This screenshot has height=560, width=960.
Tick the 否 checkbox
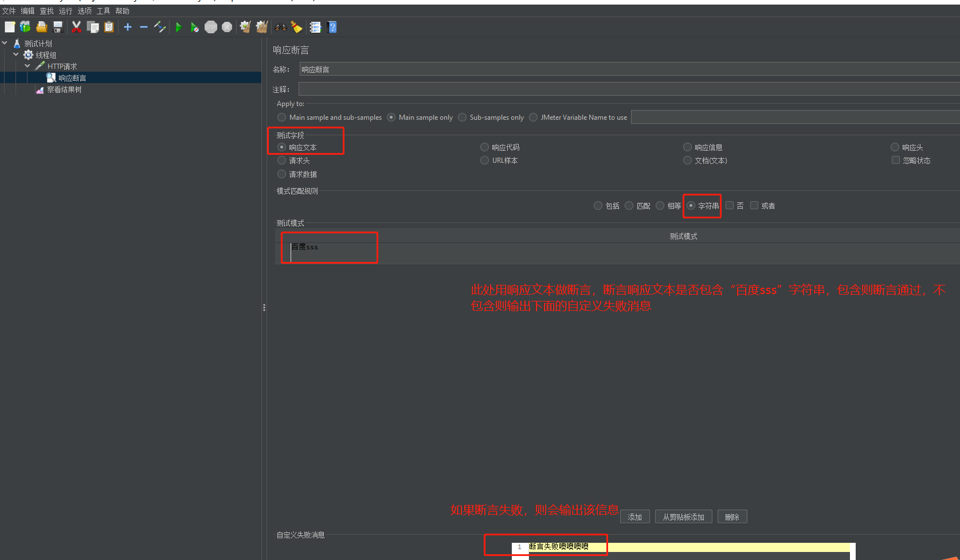(x=730, y=205)
